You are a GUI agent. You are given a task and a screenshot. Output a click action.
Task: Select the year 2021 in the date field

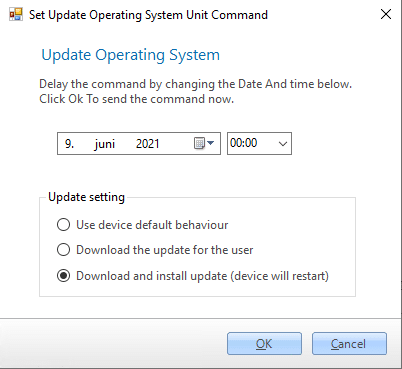coord(148,144)
